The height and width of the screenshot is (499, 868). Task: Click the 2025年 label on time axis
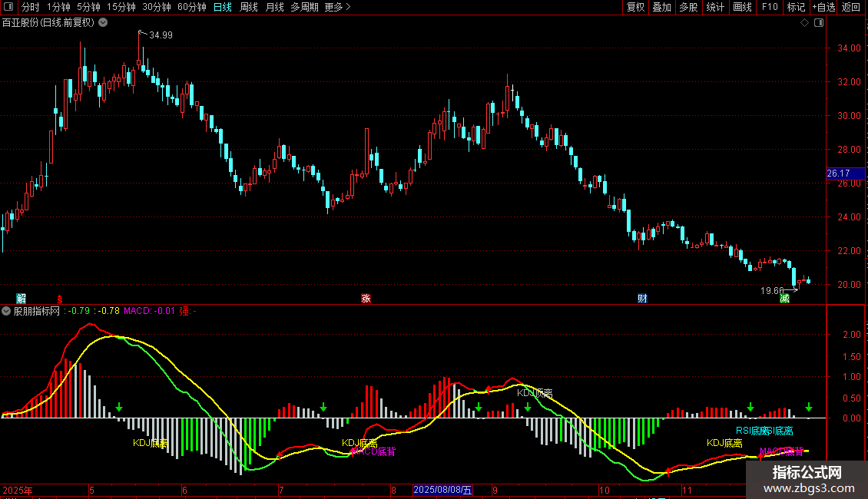point(17,490)
